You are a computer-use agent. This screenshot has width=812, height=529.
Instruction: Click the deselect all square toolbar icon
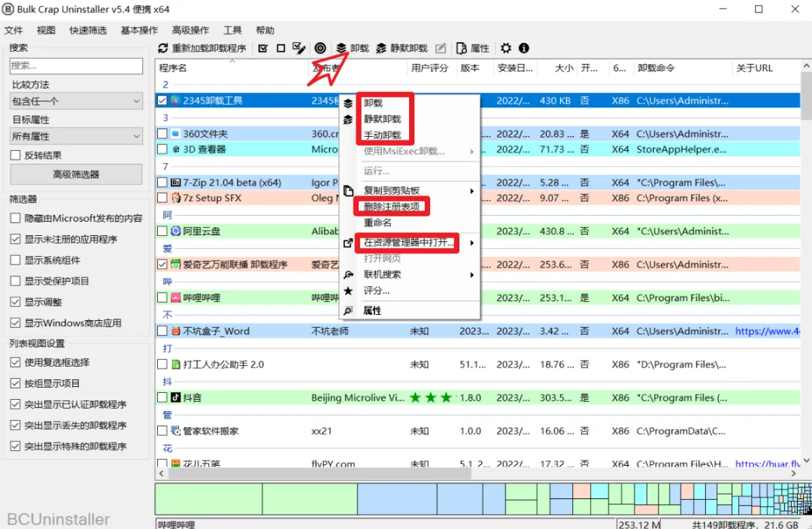tap(280, 48)
